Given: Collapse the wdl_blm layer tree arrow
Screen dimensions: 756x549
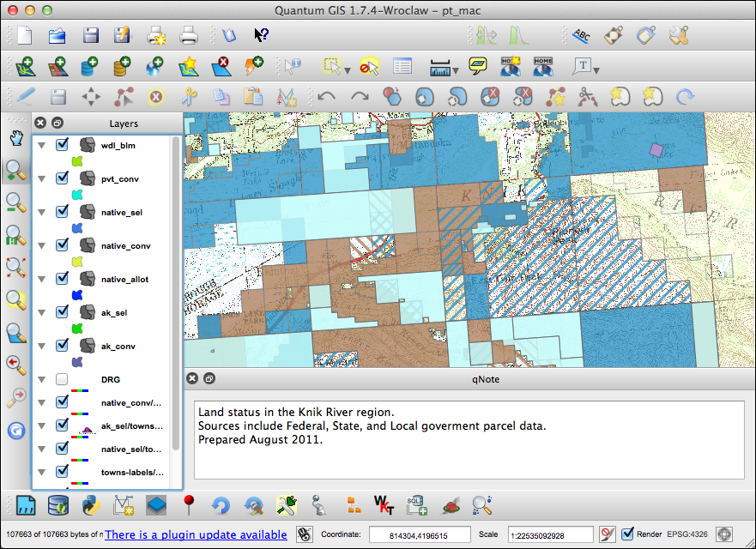Looking at the screenshot, I should point(42,145).
